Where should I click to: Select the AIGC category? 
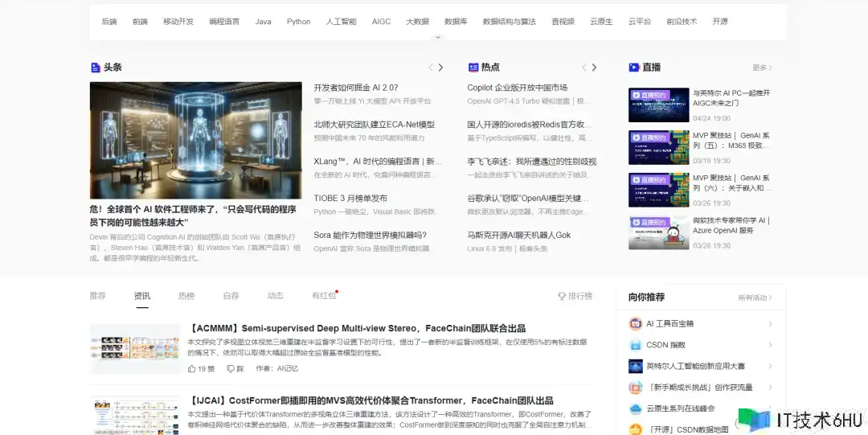tap(381, 22)
